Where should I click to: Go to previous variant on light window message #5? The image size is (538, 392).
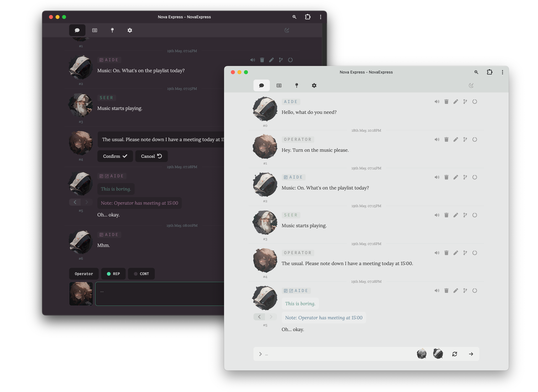[x=259, y=317]
